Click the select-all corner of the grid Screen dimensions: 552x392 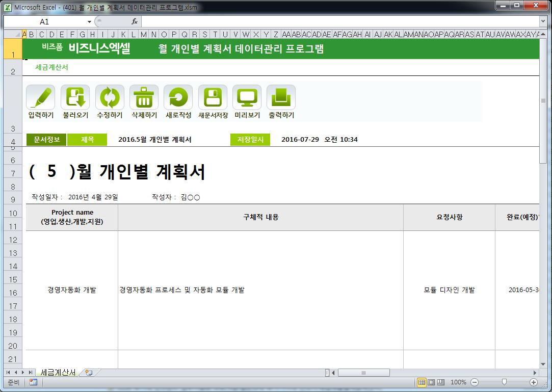pyautogui.click(x=13, y=34)
